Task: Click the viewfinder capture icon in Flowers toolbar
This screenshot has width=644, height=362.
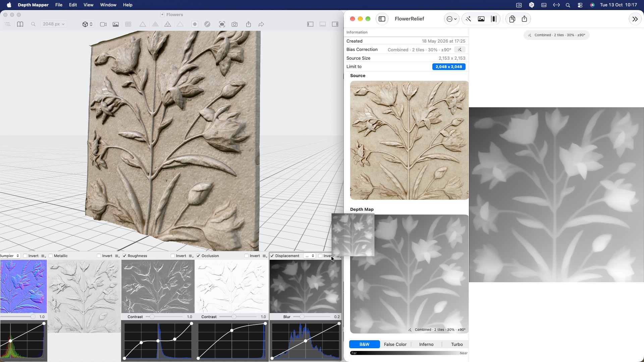Action: click(222, 24)
